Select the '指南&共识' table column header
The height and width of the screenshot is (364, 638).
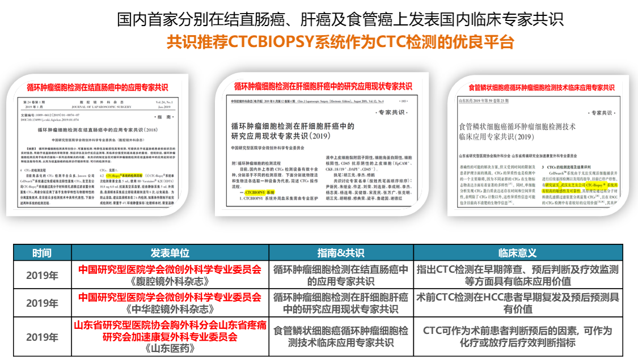tap(341, 252)
